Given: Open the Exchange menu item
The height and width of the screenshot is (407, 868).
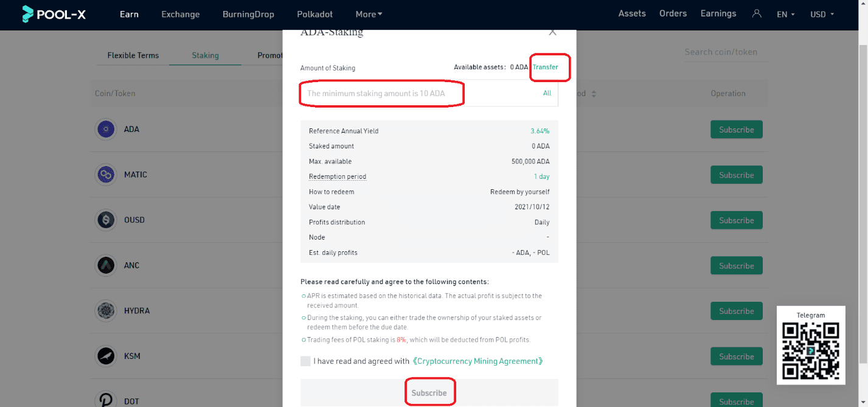Looking at the screenshot, I should (x=181, y=14).
